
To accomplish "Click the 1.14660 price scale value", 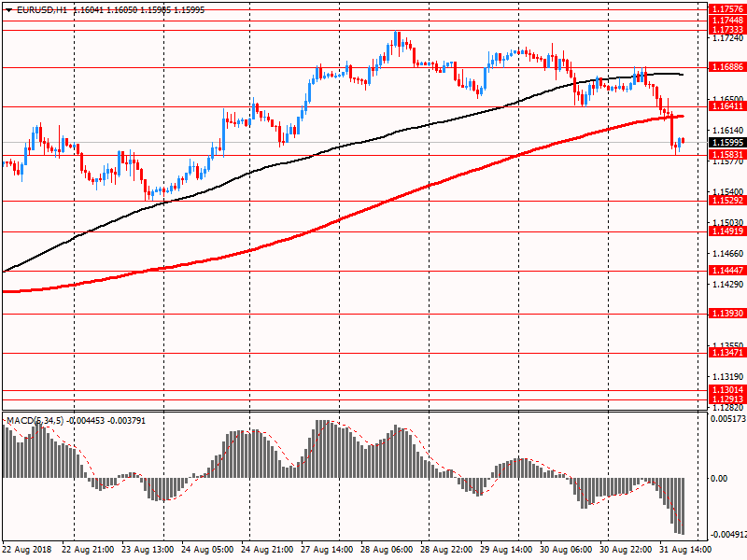I will click(727, 253).
